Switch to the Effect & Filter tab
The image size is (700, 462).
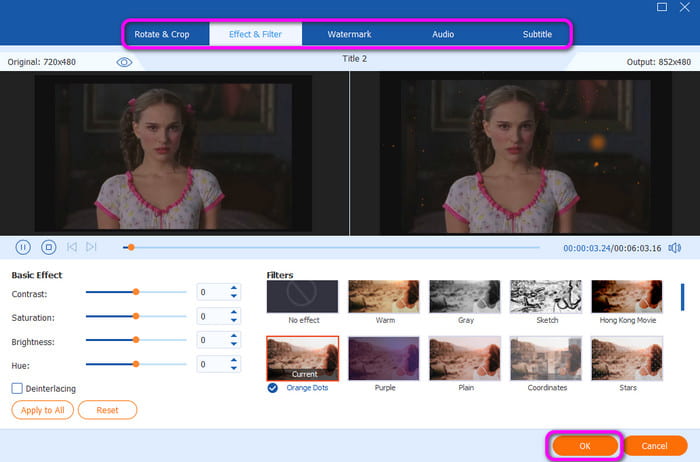255,34
